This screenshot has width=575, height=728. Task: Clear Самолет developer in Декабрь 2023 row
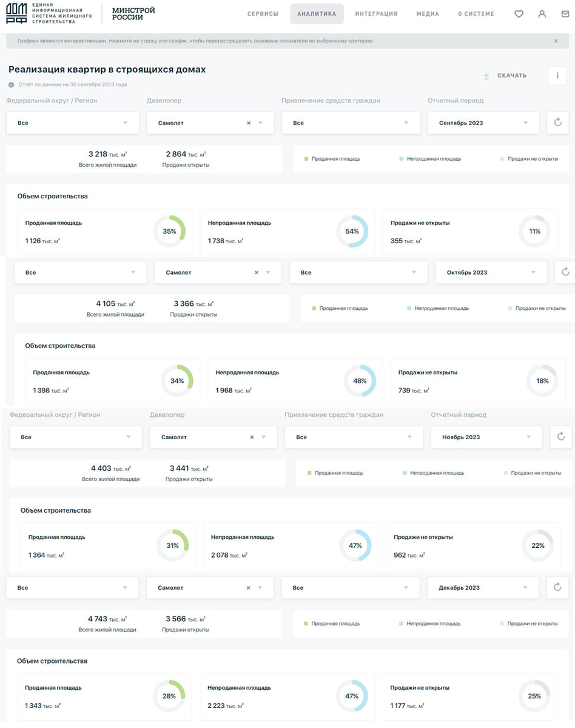[x=248, y=588]
